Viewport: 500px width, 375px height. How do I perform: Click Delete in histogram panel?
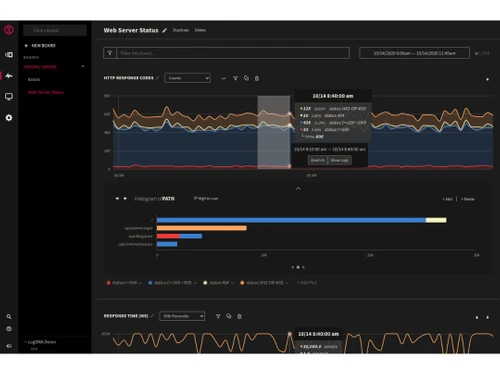click(x=468, y=199)
